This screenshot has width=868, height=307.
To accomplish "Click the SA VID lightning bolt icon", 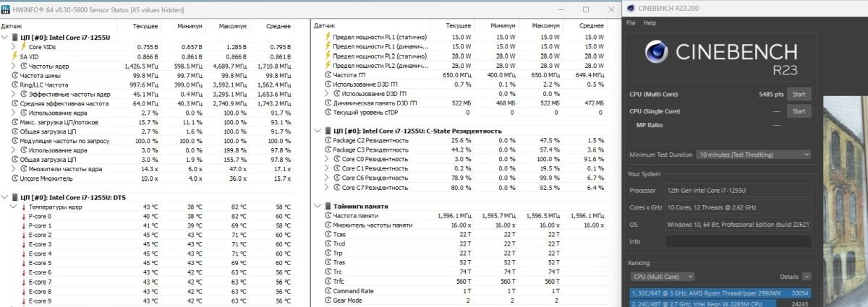I will click(14, 56).
